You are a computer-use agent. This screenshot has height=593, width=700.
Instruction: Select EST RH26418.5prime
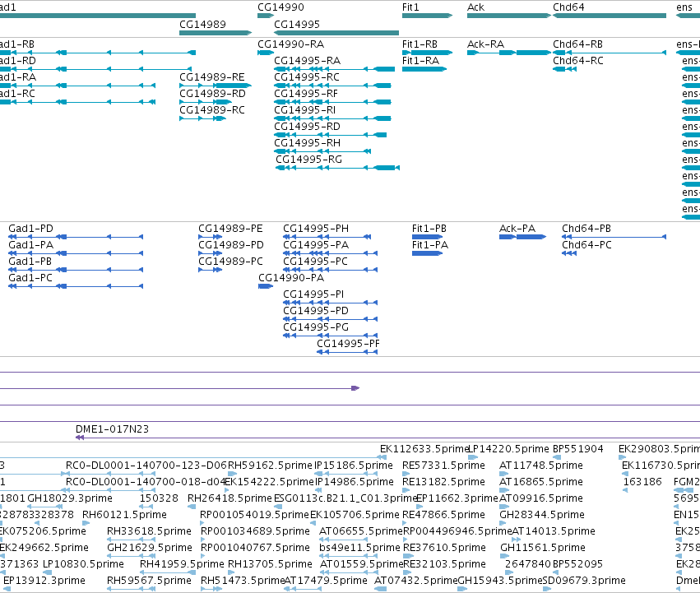click(x=230, y=498)
